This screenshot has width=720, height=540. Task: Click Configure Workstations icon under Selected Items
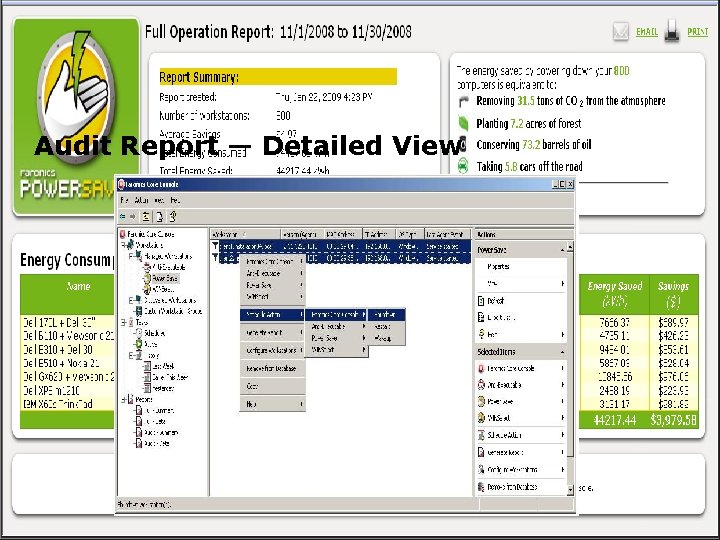pyautogui.click(x=481, y=469)
